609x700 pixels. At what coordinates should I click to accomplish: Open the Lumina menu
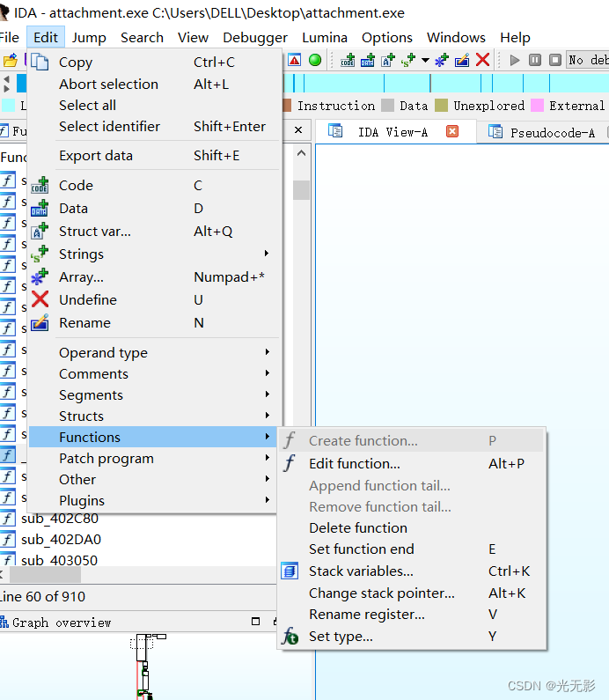point(325,38)
